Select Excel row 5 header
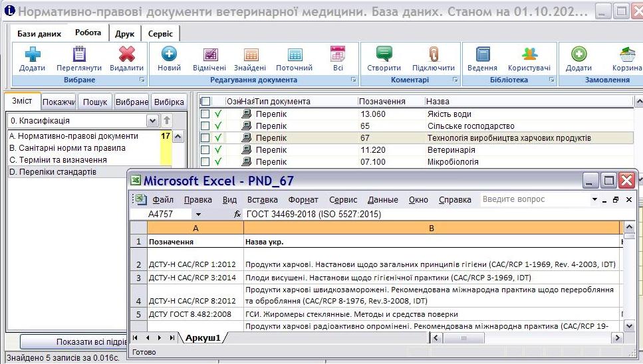 click(138, 314)
